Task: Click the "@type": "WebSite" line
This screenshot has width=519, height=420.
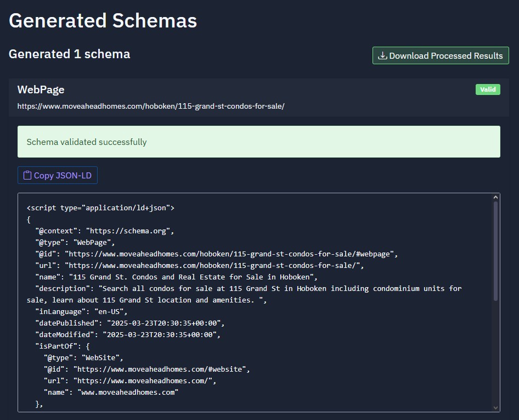Action: point(83,358)
